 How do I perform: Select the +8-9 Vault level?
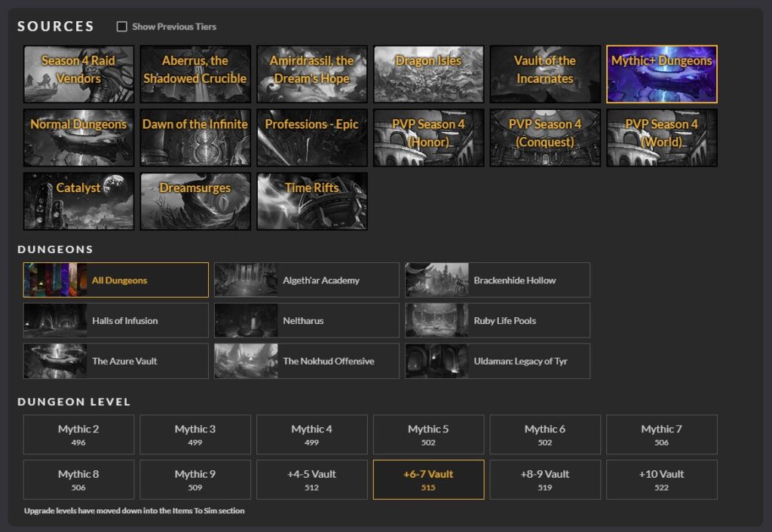pyautogui.click(x=546, y=480)
